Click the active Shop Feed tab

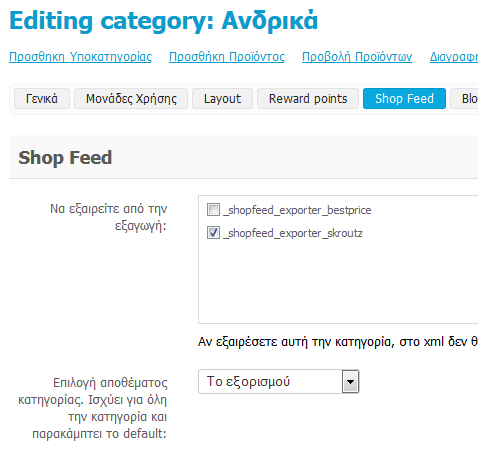pyautogui.click(x=404, y=99)
